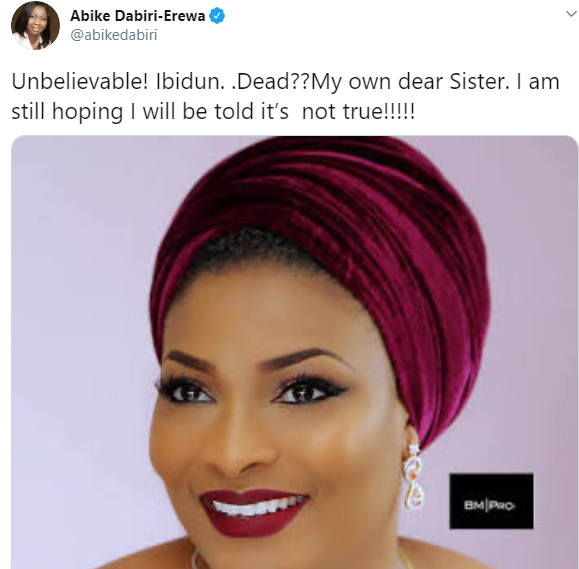579x569 pixels.
Task: Click the name Ibidun in the tweet text
Action: point(190,82)
